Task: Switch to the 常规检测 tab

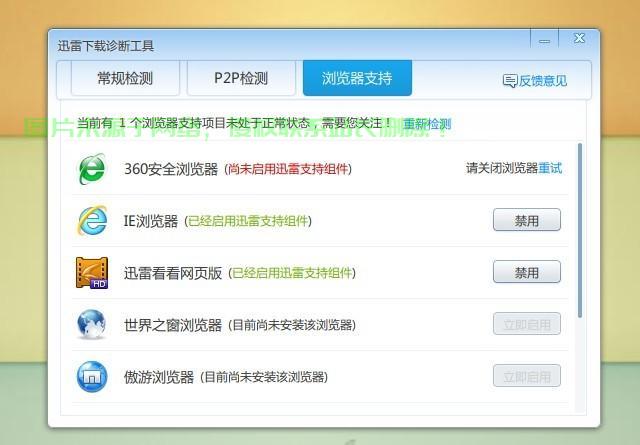Action: [x=125, y=78]
